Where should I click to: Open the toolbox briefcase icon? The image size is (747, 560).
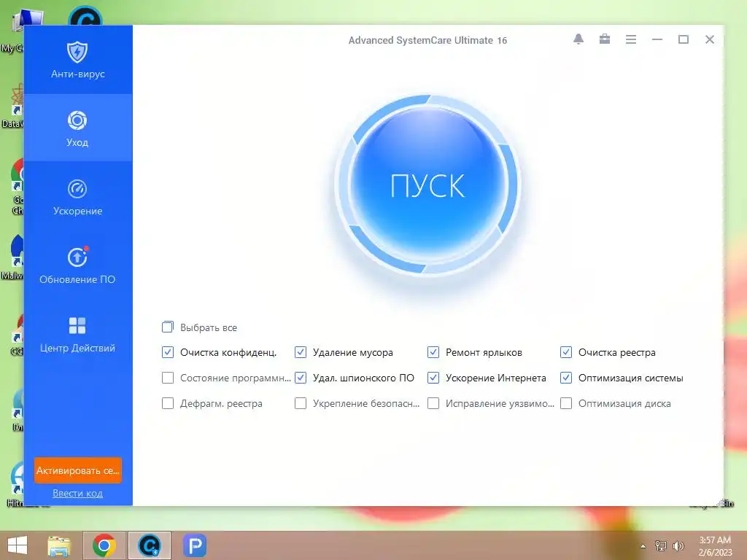[x=605, y=39]
